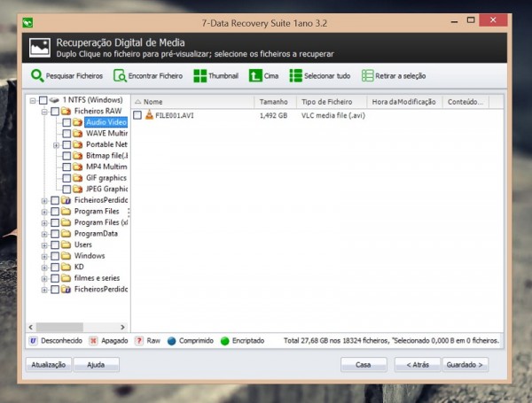Click the Encontrar Ficheiro search icon
The height and width of the screenshot is (403, 532).
coord(120,75)
